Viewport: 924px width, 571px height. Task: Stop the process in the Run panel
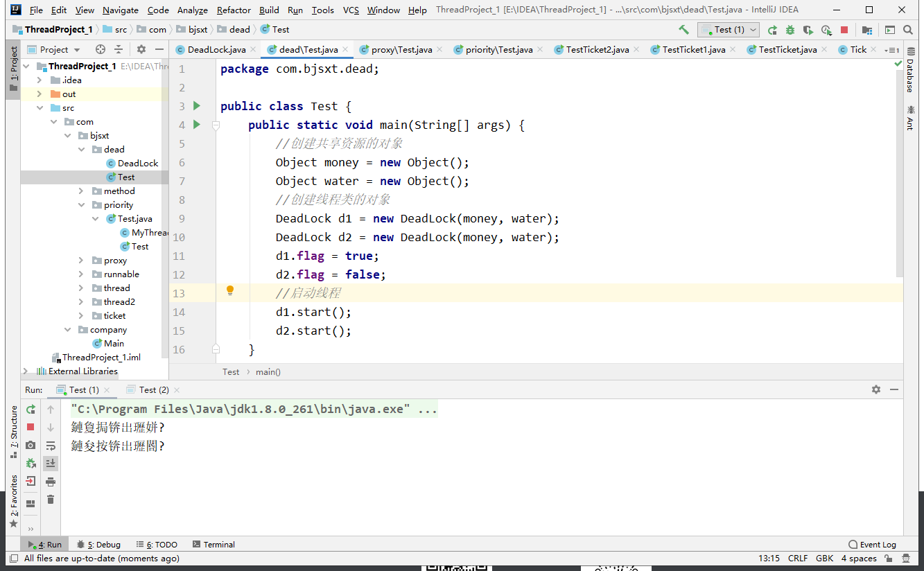30,427
